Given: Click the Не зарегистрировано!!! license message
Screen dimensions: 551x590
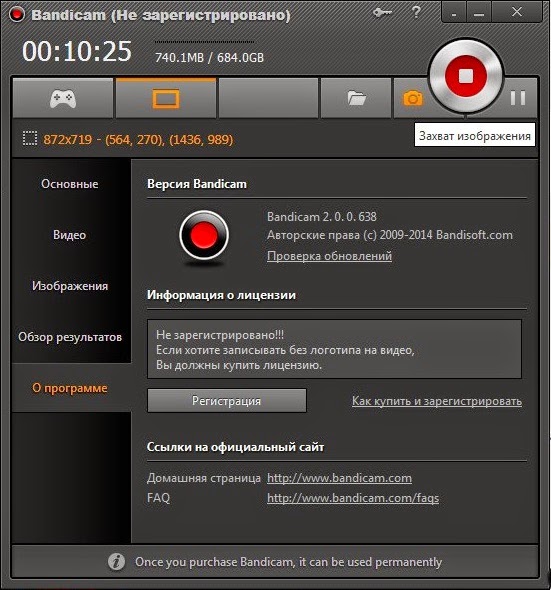Looking at the screenshot, I should 220,335.
